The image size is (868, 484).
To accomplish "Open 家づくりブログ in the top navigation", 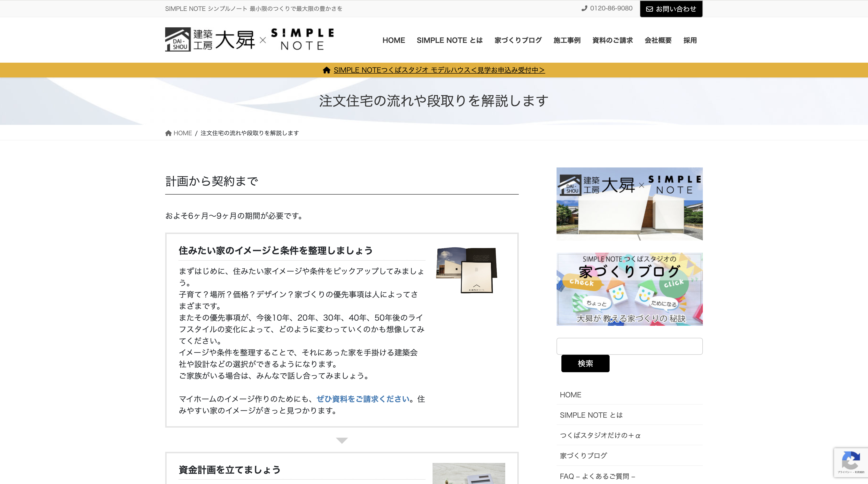I will point(518,40).
